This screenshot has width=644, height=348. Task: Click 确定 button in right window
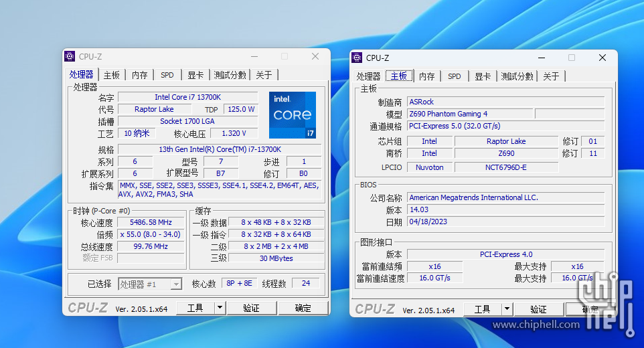pos(590,309)
